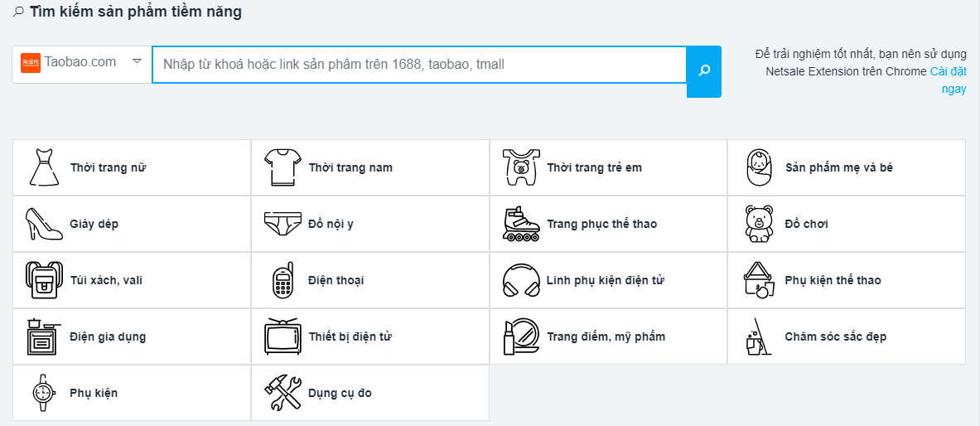The width and height of the screenshot is (980, 426).
Task: Select the dress icon for Thời trang nữ
Action: pos(44,167)
